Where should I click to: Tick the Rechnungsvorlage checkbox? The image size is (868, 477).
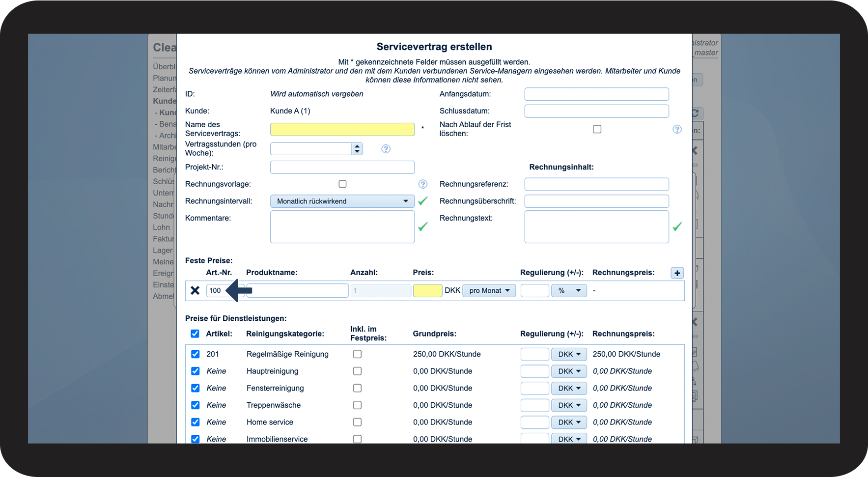[x=342, y=184]
